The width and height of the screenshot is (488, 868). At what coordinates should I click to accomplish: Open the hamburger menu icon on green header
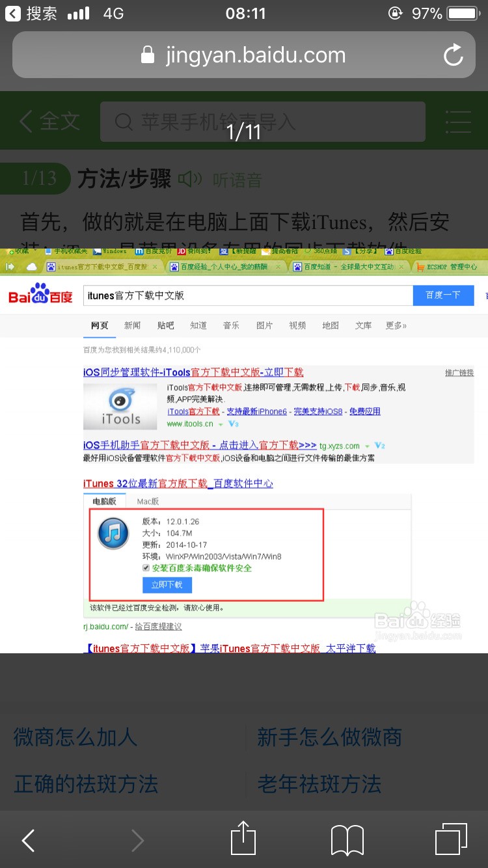click(x=459, y=121)
